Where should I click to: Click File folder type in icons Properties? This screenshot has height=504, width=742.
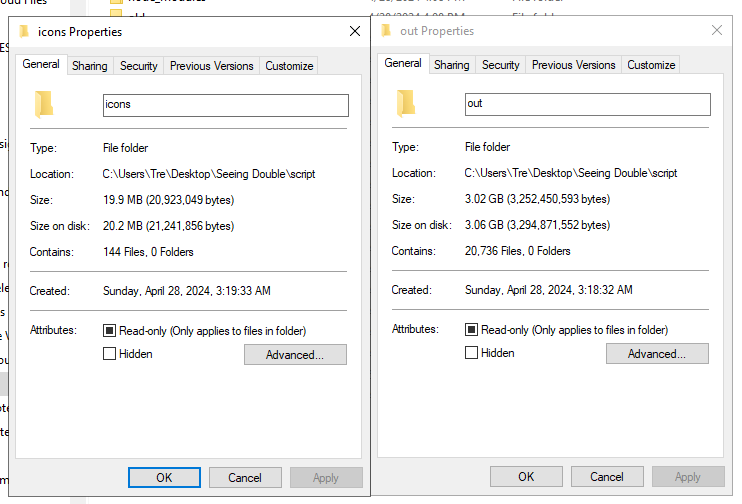(x=125, y=148)
